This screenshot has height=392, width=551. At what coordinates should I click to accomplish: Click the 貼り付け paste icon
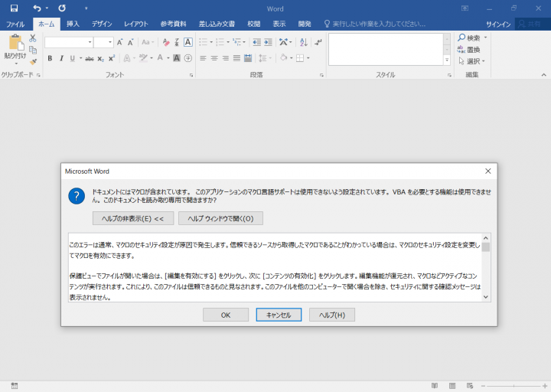coord(15,43)
